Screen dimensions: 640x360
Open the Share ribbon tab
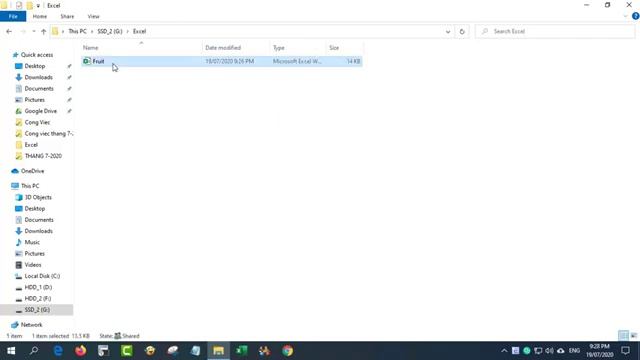[67, 16]
